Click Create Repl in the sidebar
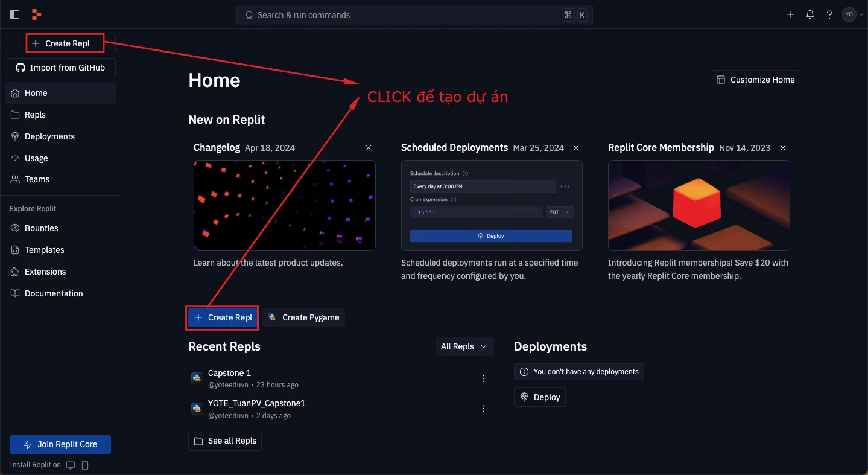The height and width of the screenshot is (475, 868). pyautogui.click(x=60, y=43)
